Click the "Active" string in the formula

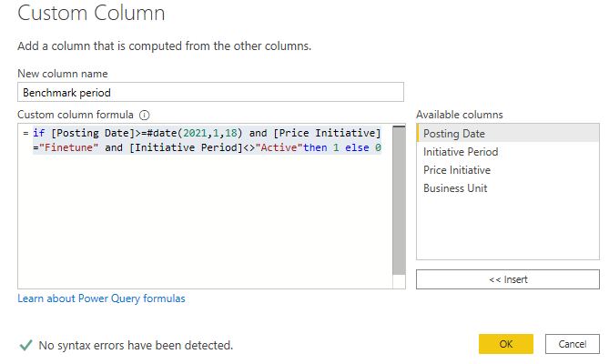279,147
